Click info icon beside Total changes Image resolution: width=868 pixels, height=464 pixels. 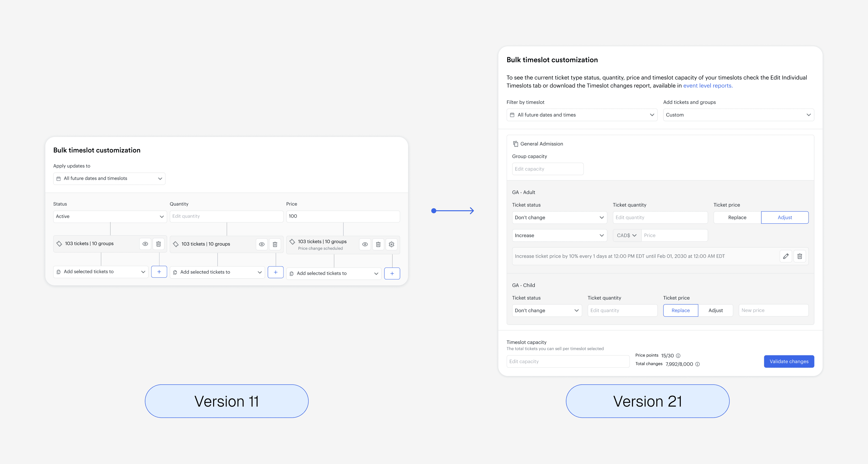pyautogui.click(x=698, y=364)
